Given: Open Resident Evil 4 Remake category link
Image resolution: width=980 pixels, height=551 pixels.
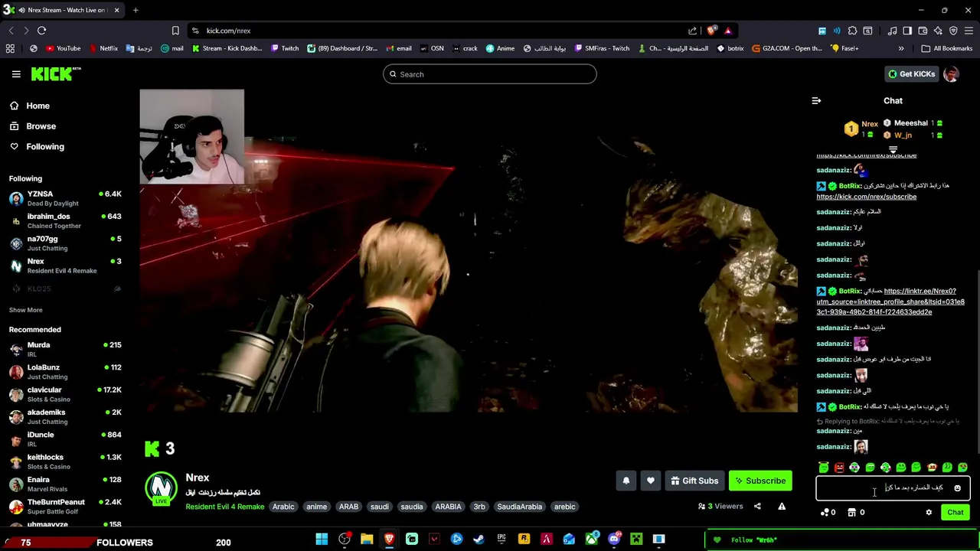Looking at the screenshot, I should [224, 507].
